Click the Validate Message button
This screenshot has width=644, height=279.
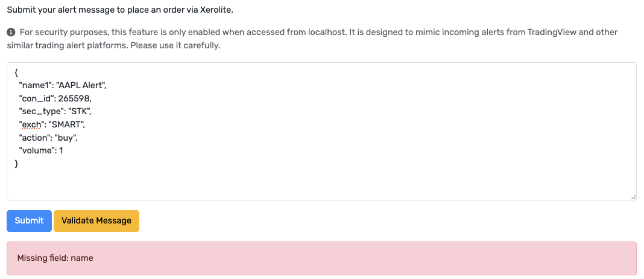pyautogui.click(x=96, y=221)
